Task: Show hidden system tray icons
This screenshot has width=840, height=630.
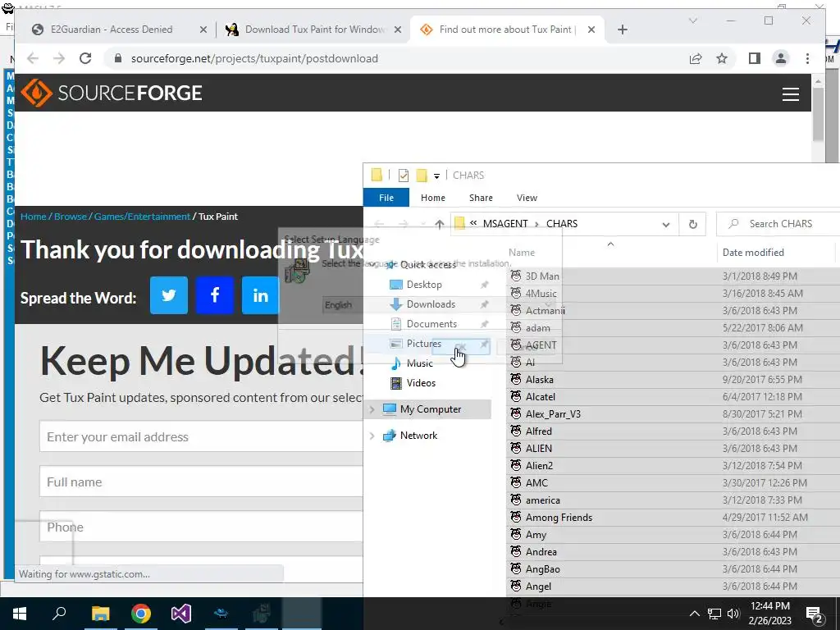Action: pyautogui.click(x=694, y=614)
